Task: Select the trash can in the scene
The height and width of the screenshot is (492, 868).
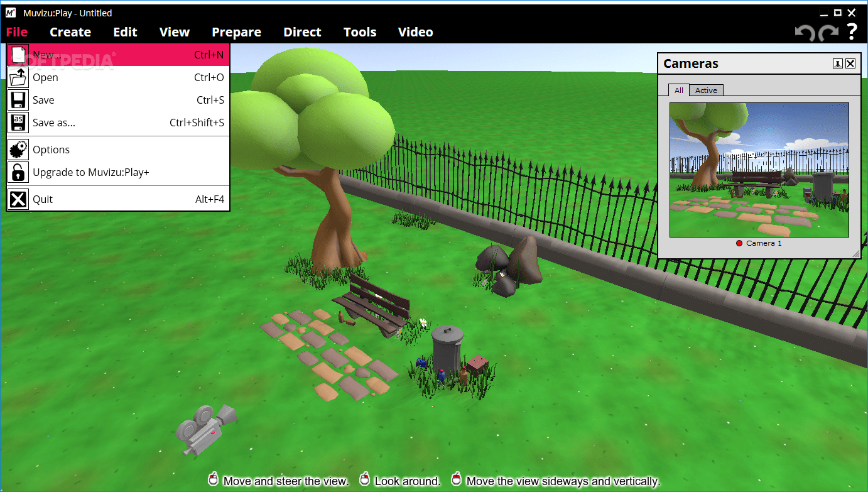Action: [447, 349]
